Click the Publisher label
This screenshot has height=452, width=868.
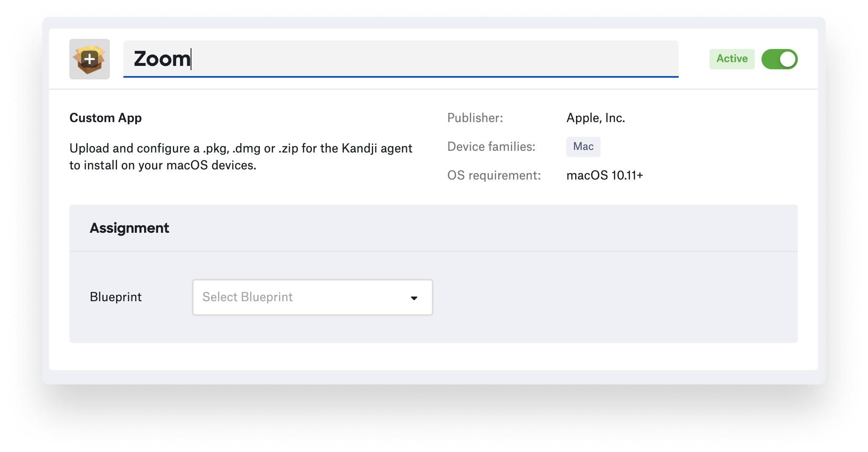point(475,118)
